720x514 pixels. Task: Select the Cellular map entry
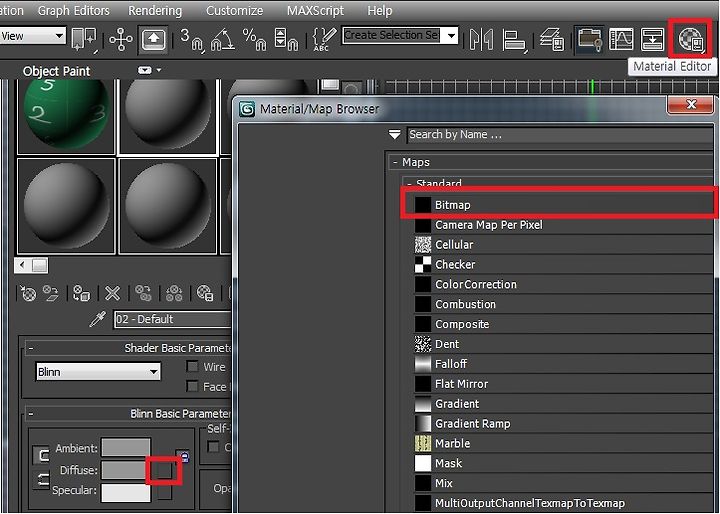563,244
